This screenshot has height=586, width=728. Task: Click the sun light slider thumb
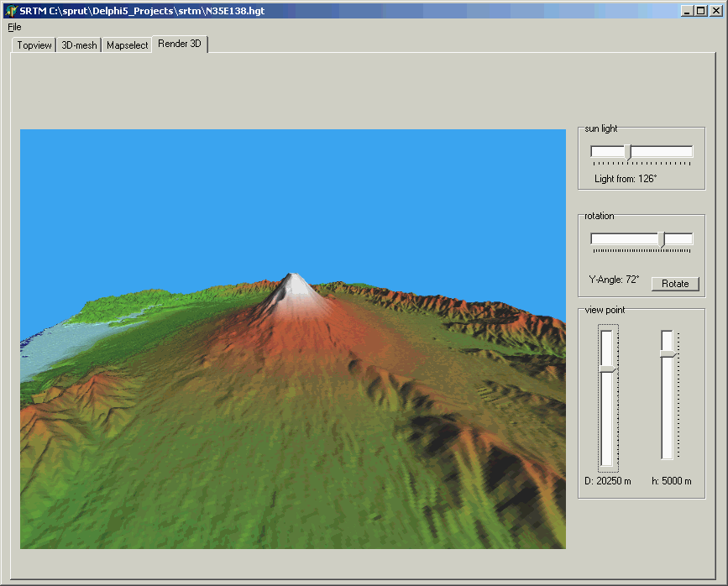628,152
